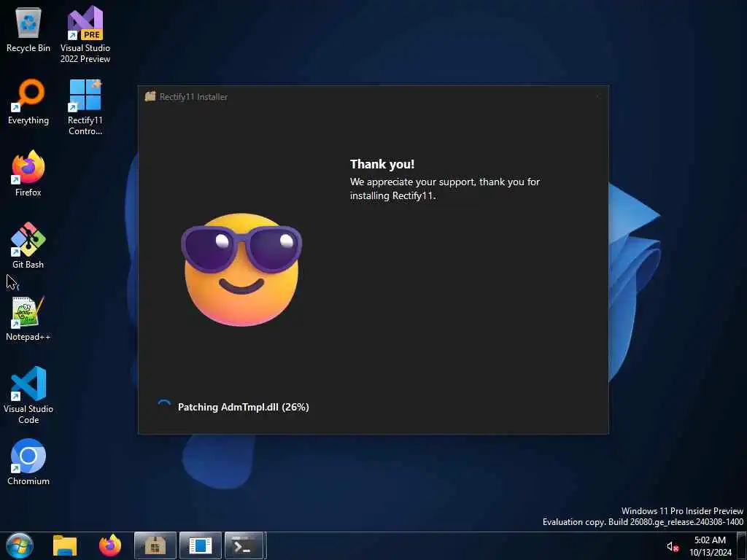Launch Firefox from the desktop
Screen dimensions: 747x560
[x=28, y=174]
